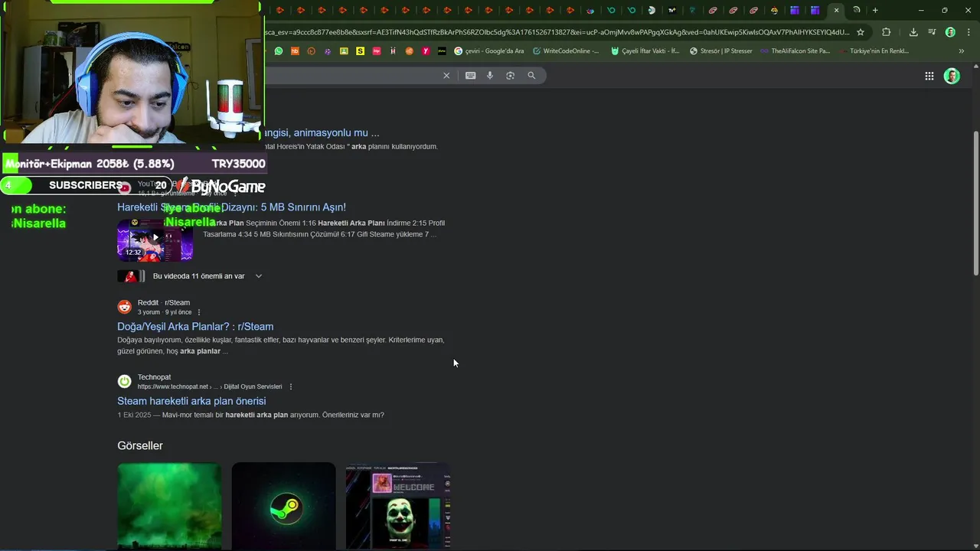Submit search with the magnifier icon
Screen dimensions: 980x551
(531, 75)
